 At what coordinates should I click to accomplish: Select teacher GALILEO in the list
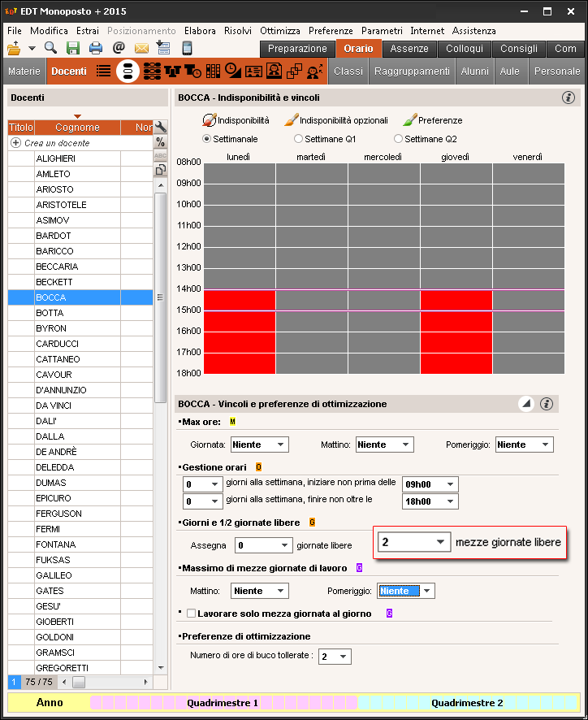coord(80,575)
